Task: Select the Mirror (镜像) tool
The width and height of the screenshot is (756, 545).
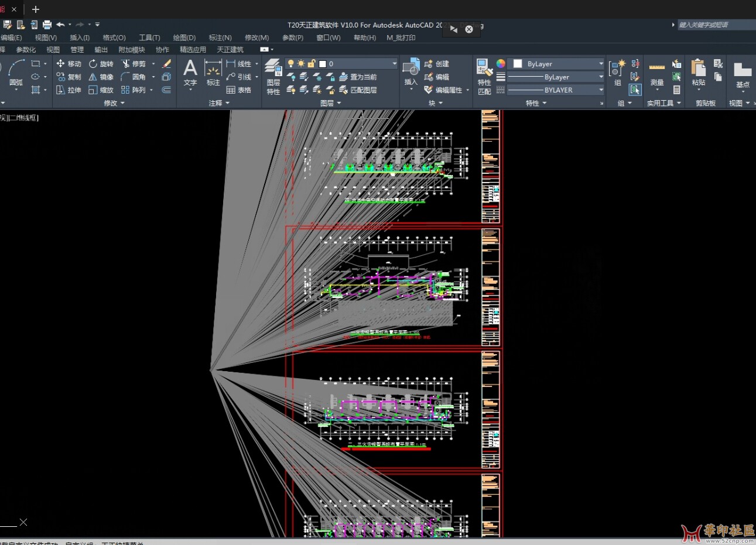Action: coord(101,77)
